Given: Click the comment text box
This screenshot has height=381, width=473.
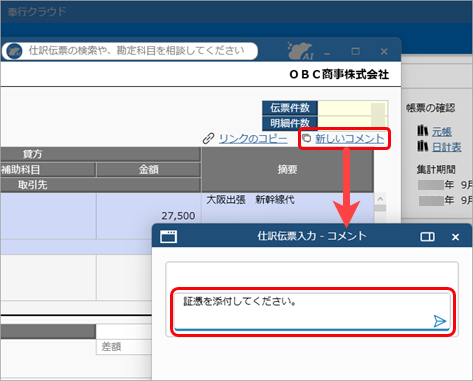Looking at the screenshot, I should 312,311.
